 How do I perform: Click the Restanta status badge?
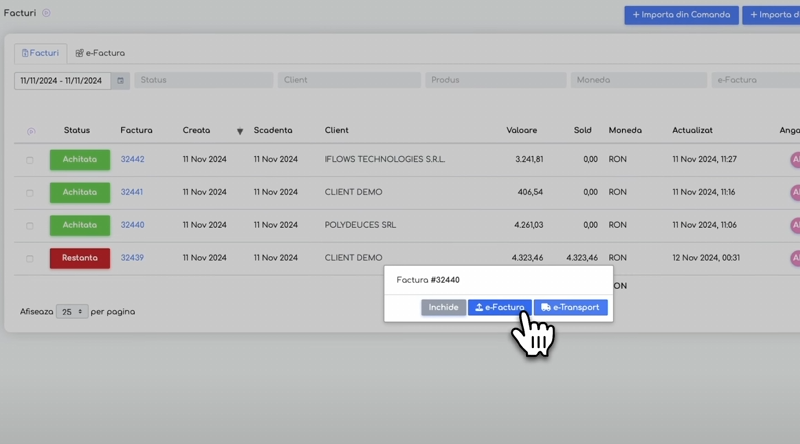80,258
